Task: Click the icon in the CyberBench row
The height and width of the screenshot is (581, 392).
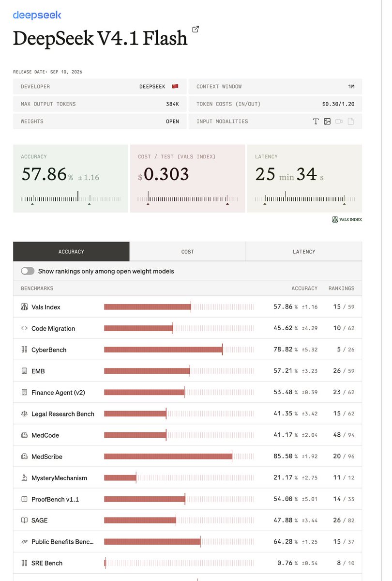Action: pyautogui.click(x=24, y=350)
